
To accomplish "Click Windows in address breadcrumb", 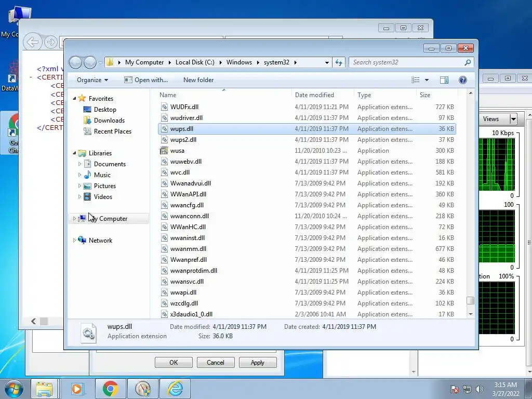I will [239, 62].
